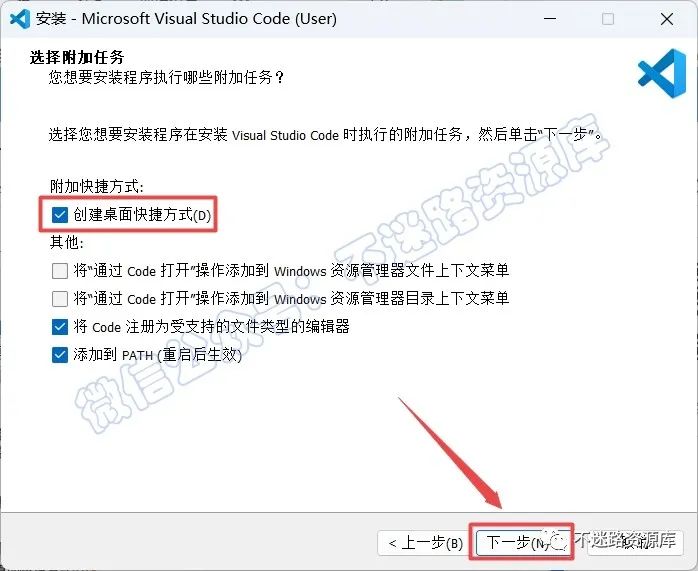
Task: Click the question text 您想要安装程序执行哪些附加任务
Action: 166,77
